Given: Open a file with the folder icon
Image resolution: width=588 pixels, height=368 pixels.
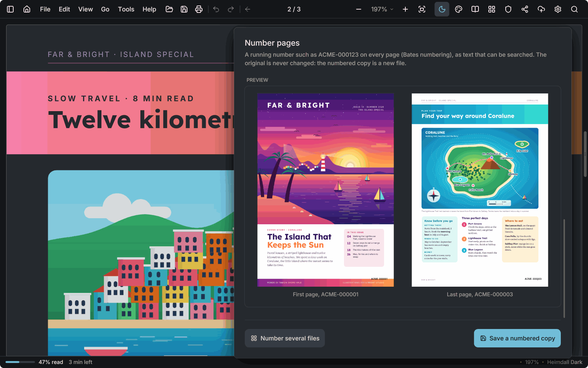Looking at the screenshot, I should click(x=169, y=9).
